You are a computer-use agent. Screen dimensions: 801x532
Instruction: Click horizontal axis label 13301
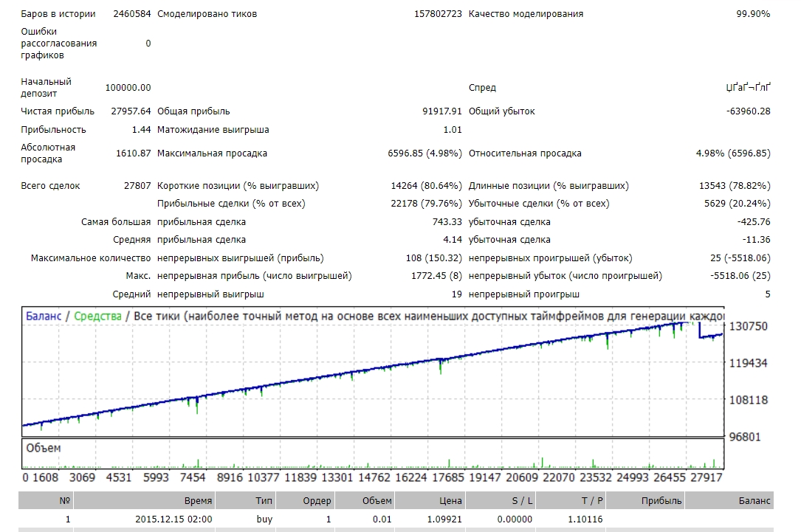(337, 477)
